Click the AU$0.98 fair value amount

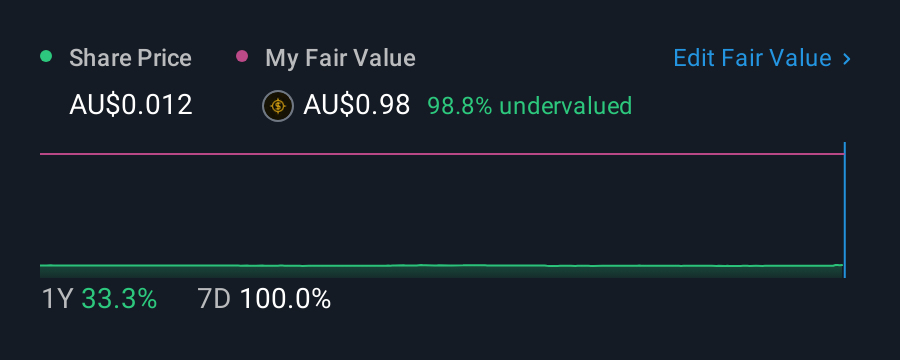(356, 106)
